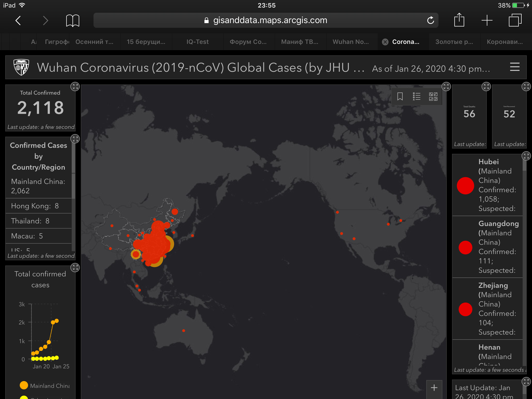Switch to the Wuhan No... tab
The height and width of the screenshot is (399, 532).
point(350,42)
